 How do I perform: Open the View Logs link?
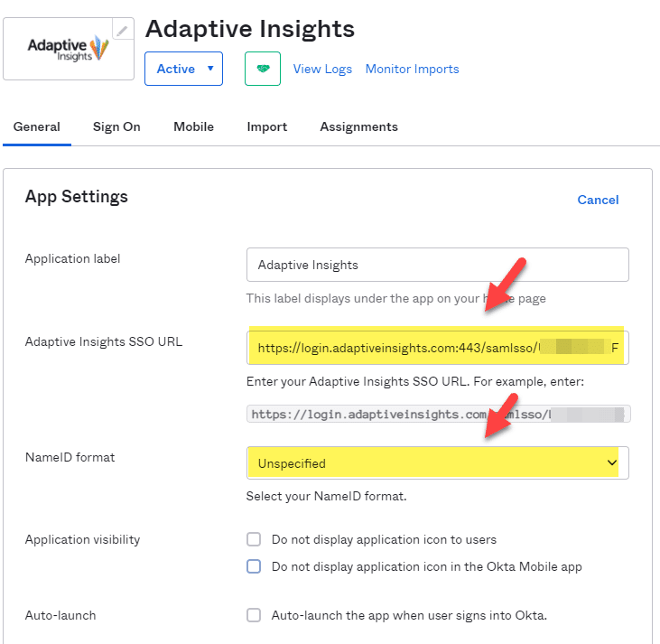(322, 69)
